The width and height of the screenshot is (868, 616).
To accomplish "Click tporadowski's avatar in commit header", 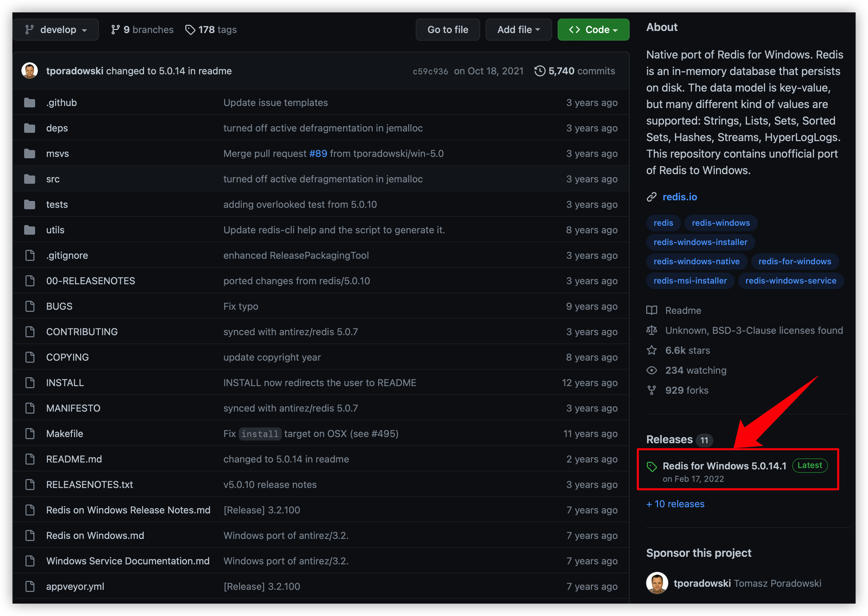I will (30, 71).
